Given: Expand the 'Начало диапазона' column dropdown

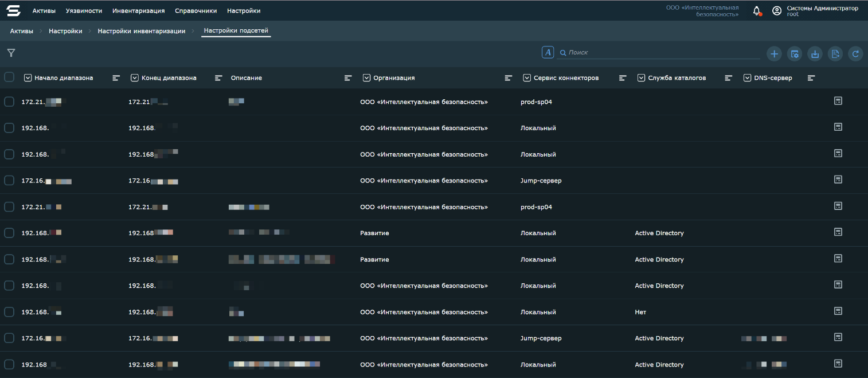Looking at the screenshot, I should pos(28,78).
